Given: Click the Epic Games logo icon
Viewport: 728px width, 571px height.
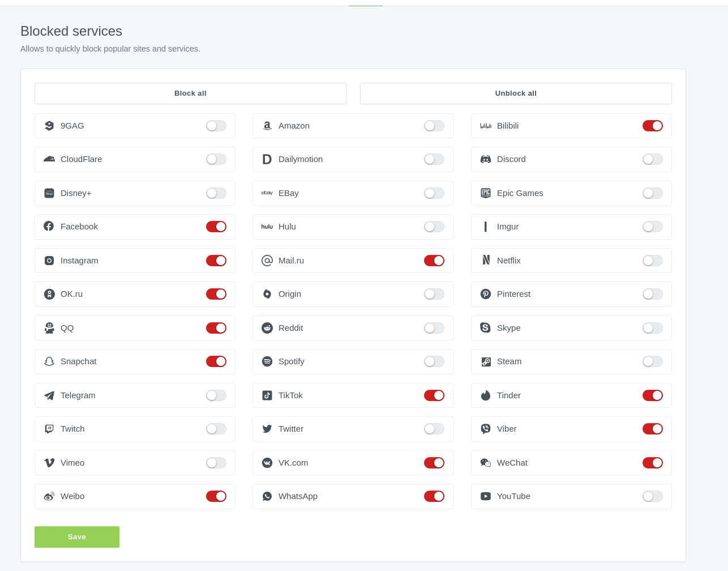Looking at the screenshot, I should coord(486,193).
